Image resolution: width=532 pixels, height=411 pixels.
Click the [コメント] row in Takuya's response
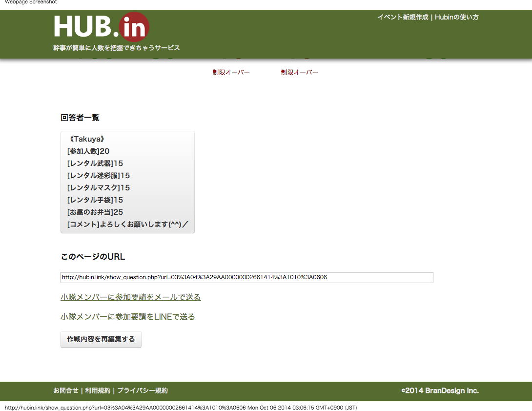[x=127, y=225]
